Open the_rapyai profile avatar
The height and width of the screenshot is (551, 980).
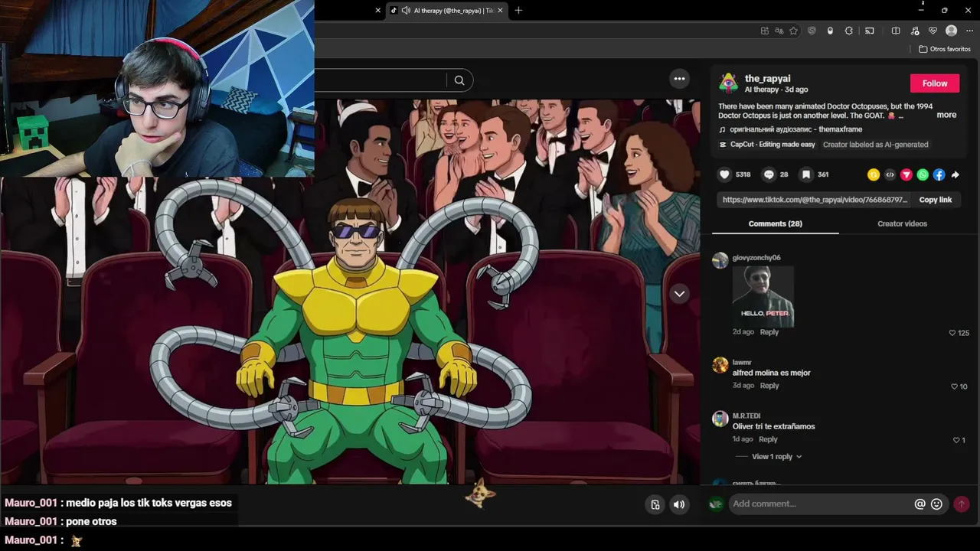click(728, 83)
